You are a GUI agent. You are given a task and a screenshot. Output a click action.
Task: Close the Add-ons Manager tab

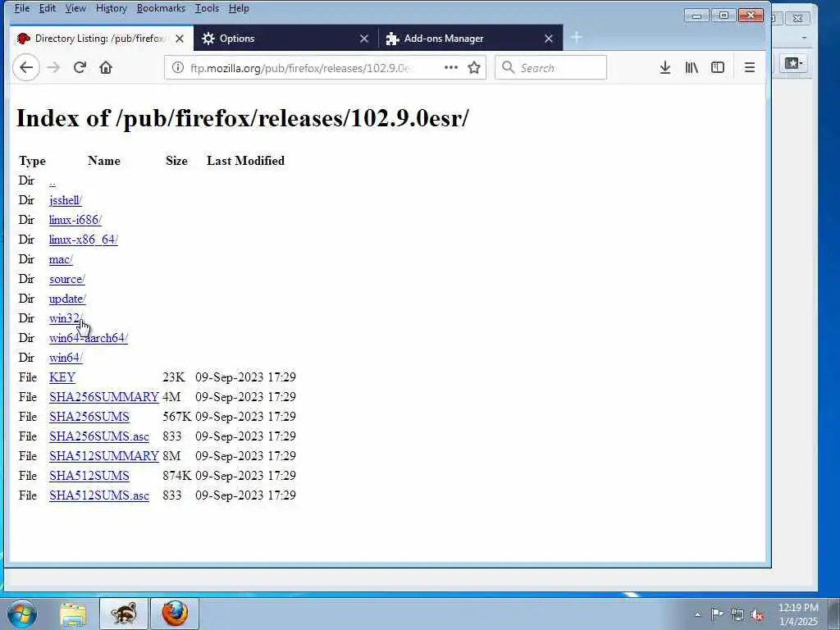click(549, 39)
